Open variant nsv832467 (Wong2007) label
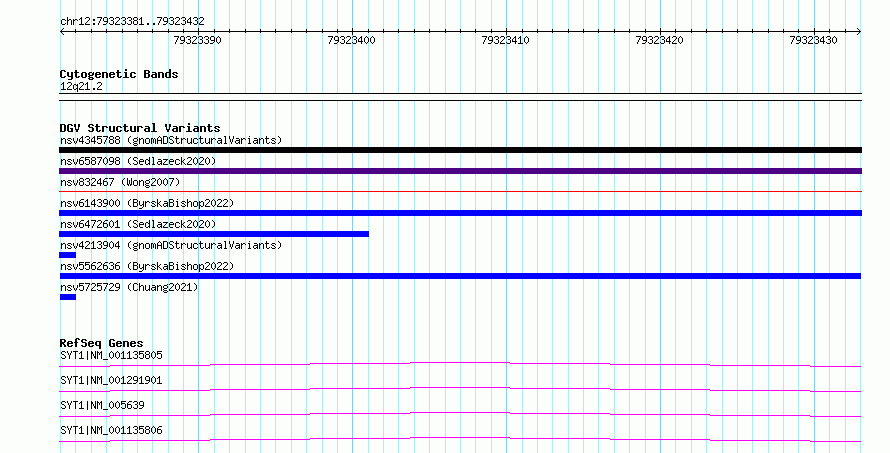 (120, 182)
